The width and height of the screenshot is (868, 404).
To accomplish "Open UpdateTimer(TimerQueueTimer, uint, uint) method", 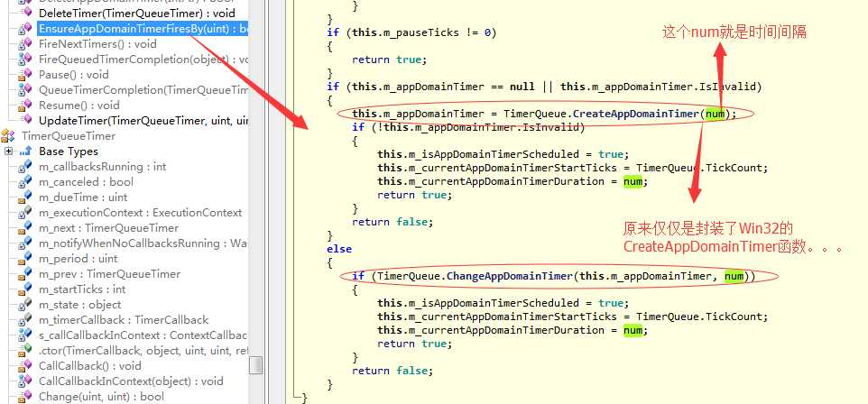I will [x=143, y=120].
